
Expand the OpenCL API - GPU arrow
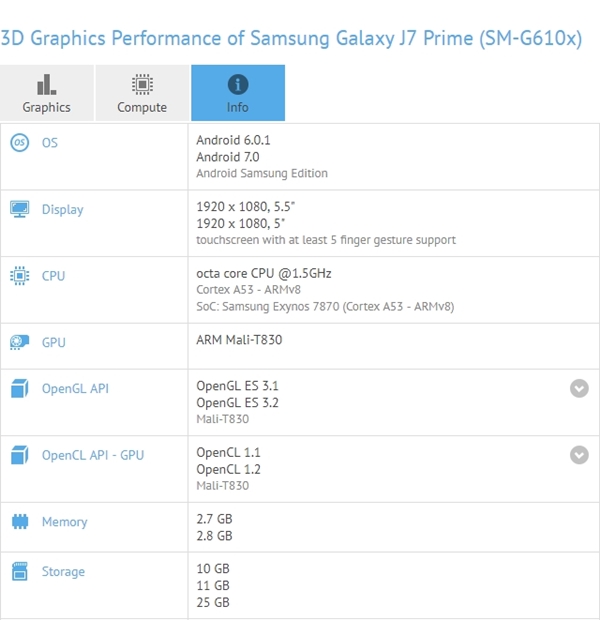coord(579,455)
